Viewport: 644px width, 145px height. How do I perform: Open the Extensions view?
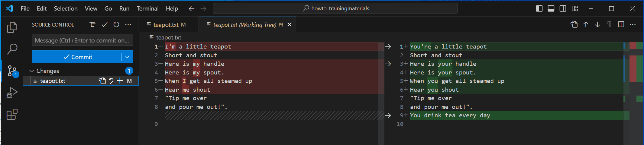pyautogui.click(x=12, y=114)
